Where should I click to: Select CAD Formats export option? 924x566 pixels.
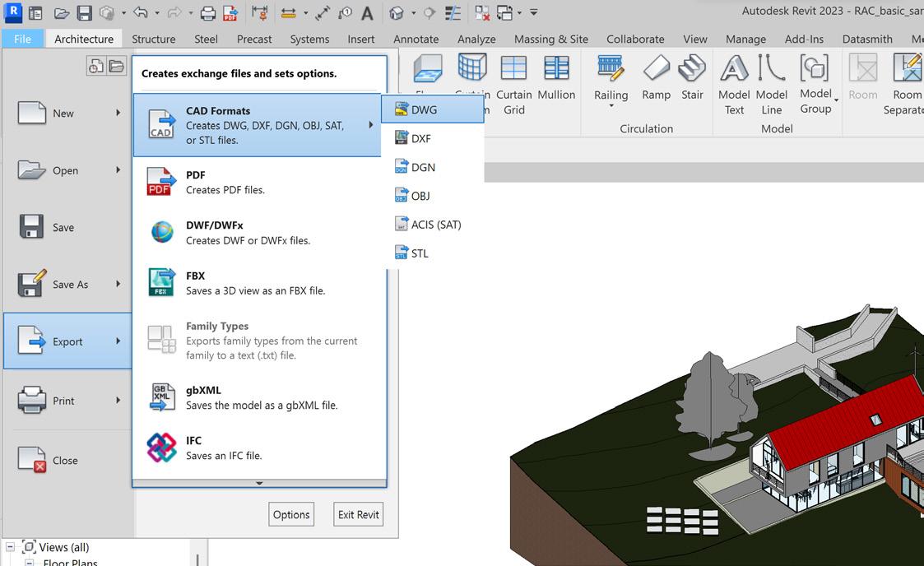pyautogui.click(x=257, y=125)
